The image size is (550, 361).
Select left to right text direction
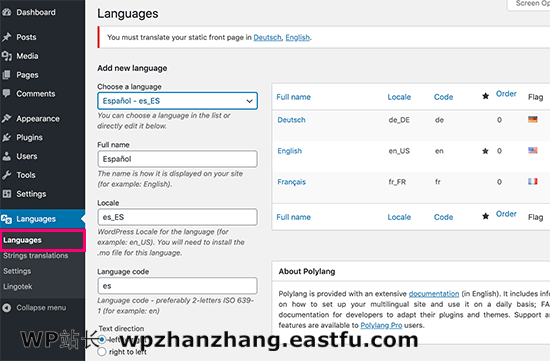click(102, 339)
